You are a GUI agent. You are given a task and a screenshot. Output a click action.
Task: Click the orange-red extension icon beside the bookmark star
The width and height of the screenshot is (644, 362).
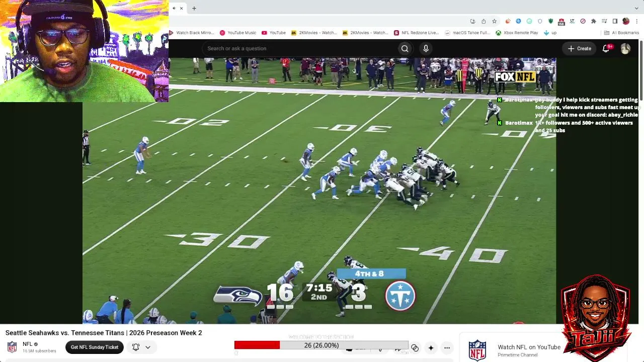[x=508, y=21]
